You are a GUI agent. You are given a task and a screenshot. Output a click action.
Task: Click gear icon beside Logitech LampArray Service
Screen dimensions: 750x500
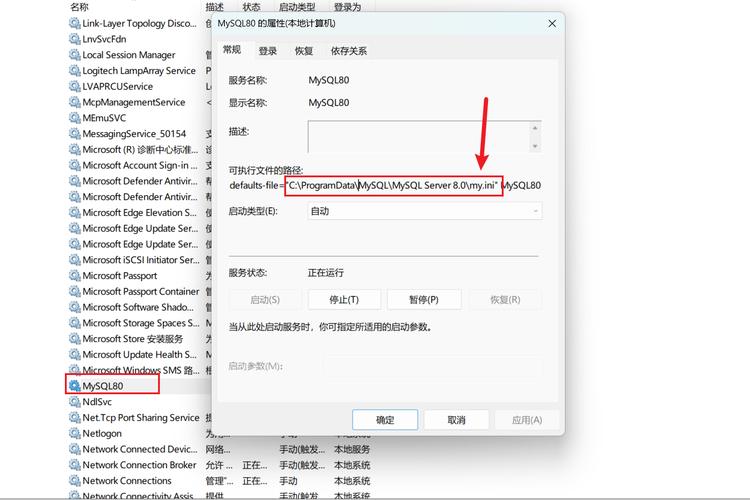[x=75, y=70]
